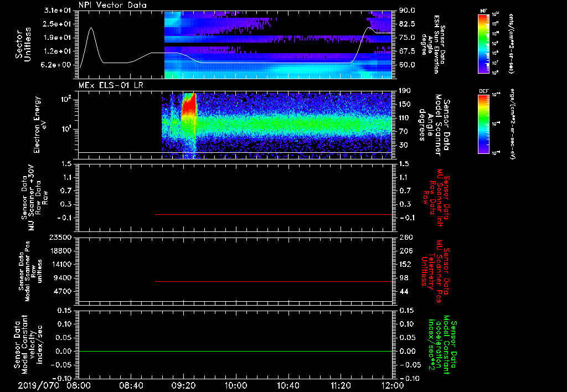Click the "206" telemetry tick value

pos(406,251)
